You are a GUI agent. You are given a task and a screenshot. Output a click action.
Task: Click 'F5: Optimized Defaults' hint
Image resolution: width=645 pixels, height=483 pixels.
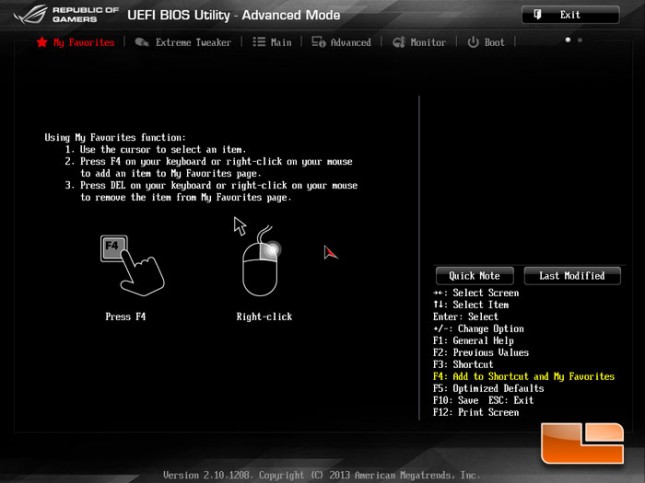point(488,388)
